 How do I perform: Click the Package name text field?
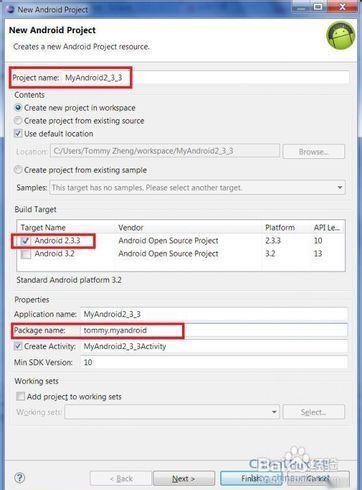click(214, 330)
